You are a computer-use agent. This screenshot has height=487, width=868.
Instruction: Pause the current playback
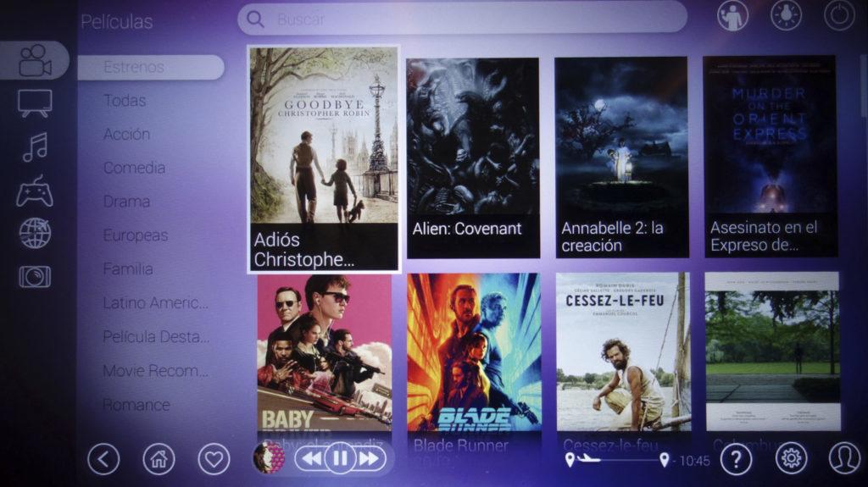coord(340,459)
